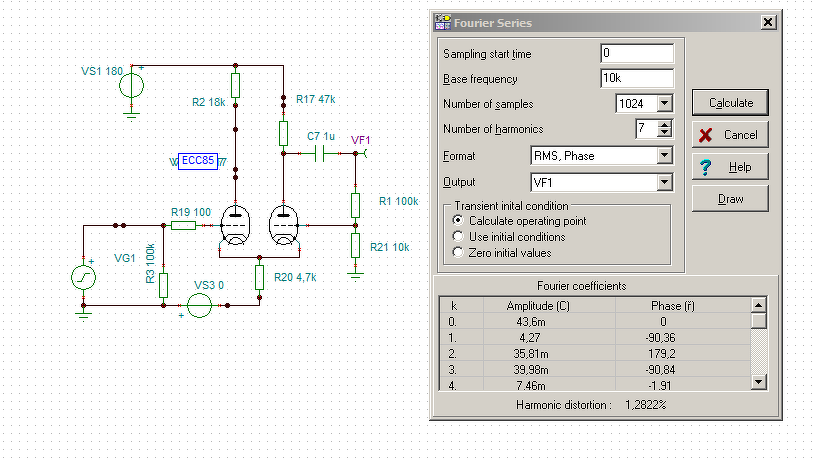
Task: Click the Draw button
Action: tap(730, 199)
